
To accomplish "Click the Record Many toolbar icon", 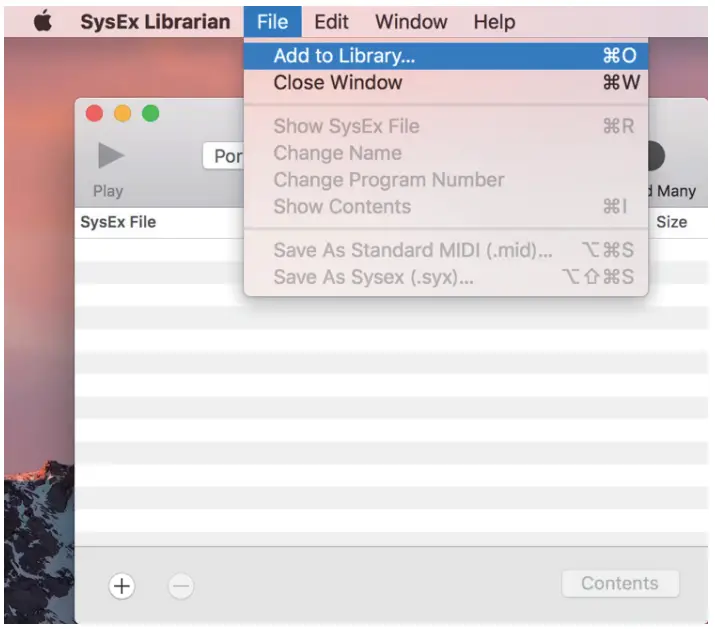I will pyautogui.click(x=657, y=156).
